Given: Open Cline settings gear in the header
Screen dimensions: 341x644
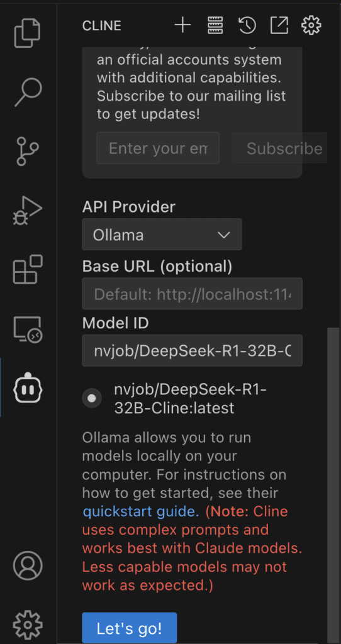Looking at the screenshot, I should 311,25.
